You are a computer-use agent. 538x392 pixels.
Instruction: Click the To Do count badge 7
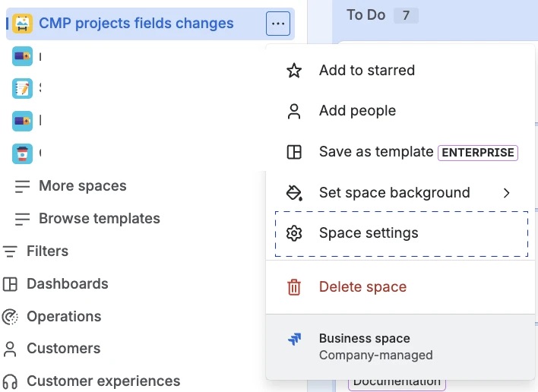(406, 15)
